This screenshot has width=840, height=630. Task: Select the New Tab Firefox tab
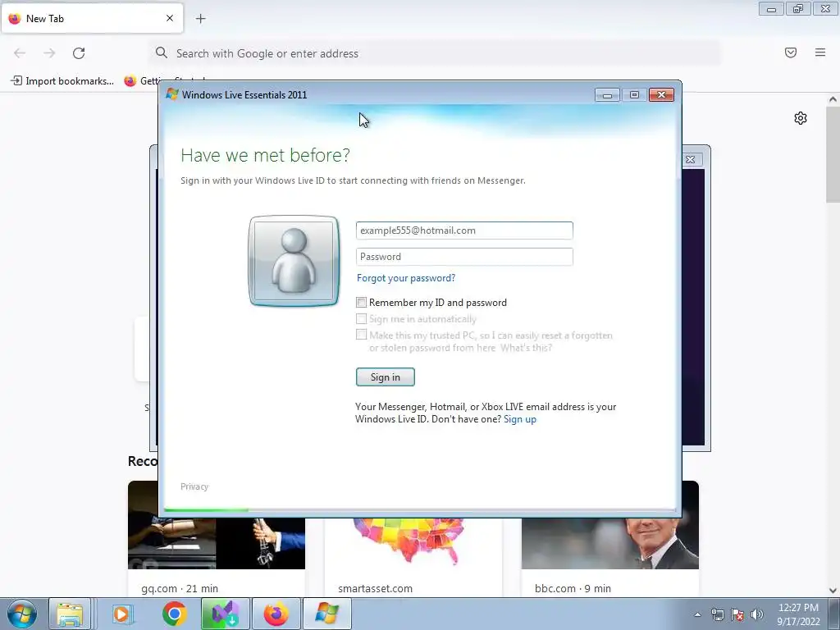(92, 18)
